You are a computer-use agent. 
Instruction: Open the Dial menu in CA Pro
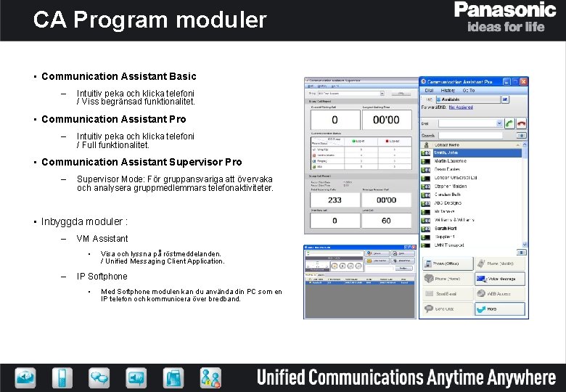pyautogui.click(x=429, y=91)
